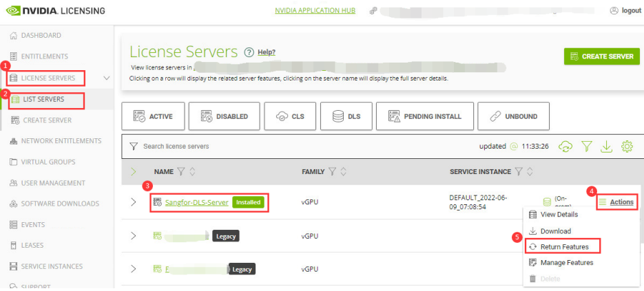Toggle the DISABLED servers filter

(218, 116)
